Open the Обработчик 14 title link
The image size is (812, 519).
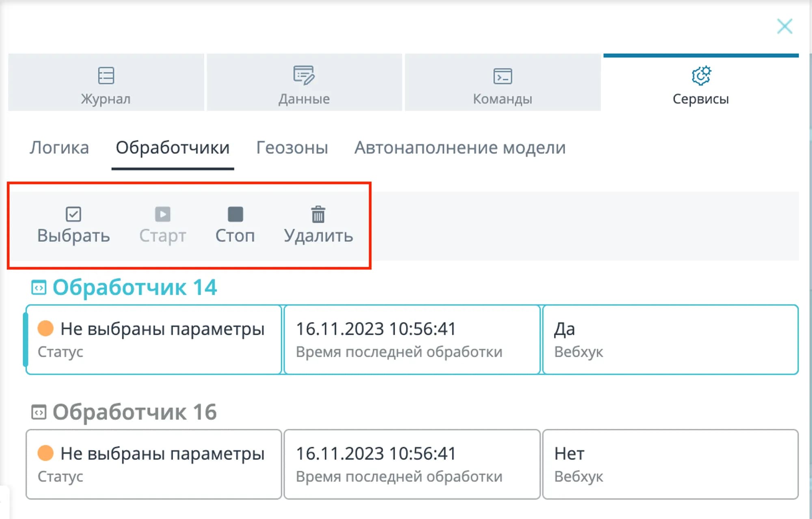pyautogui.click(x=135, y=288)
